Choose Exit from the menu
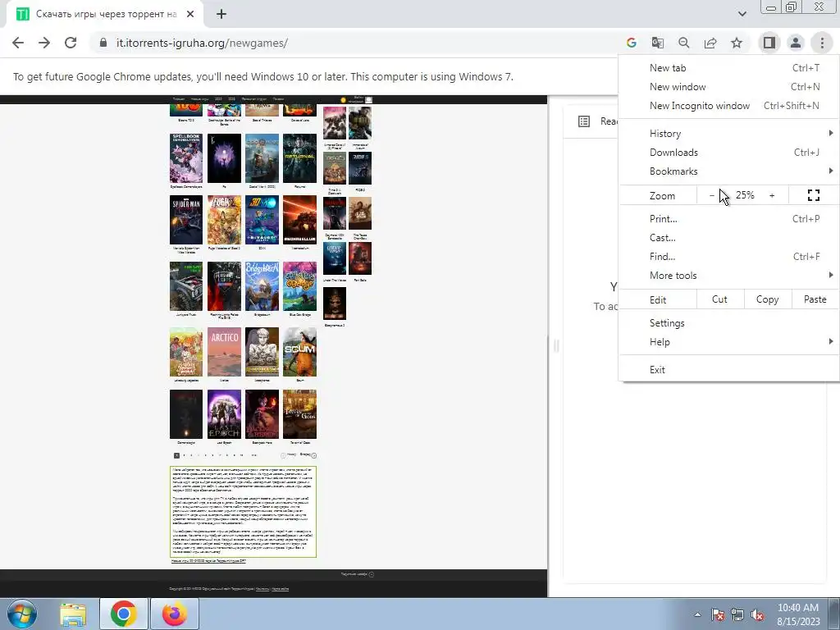 click(x=728, y=370)
